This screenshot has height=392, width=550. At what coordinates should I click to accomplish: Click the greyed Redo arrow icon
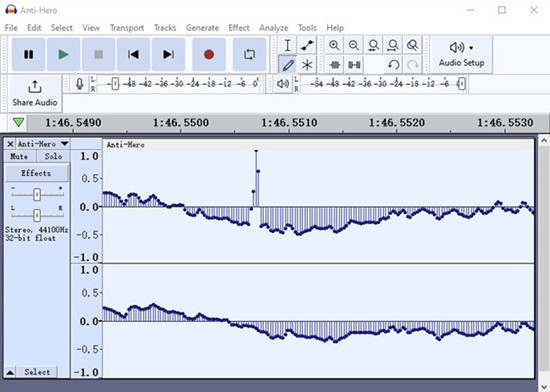(x=413, y=65)
